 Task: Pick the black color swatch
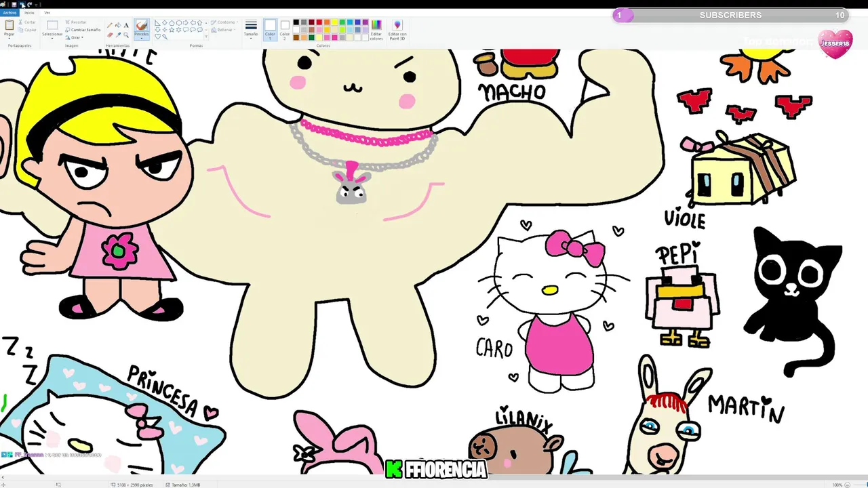pyautogui.click(x=296, y=22)
